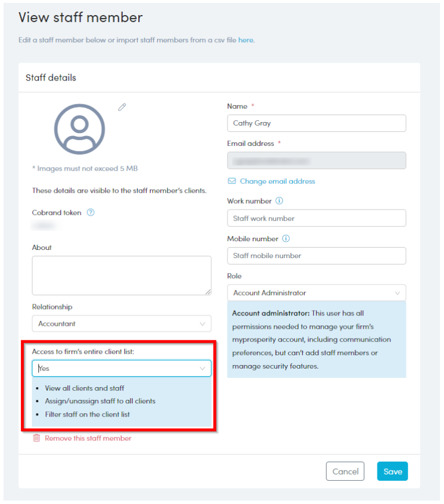
Task: Click the Change email address link
Action: 277,181
